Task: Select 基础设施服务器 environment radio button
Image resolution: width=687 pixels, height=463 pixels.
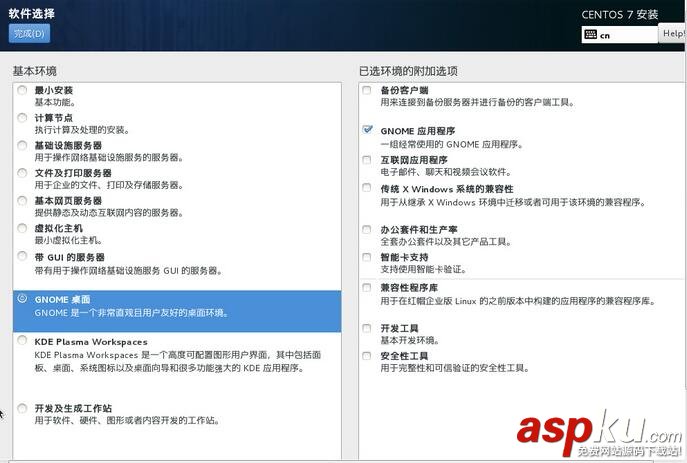Action: pyautogui.click(x=22, y=145)
